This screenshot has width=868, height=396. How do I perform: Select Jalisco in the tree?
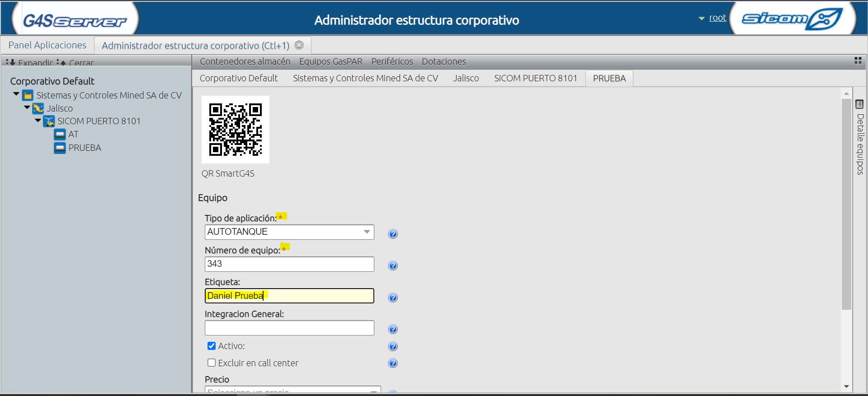click(60, 108)
